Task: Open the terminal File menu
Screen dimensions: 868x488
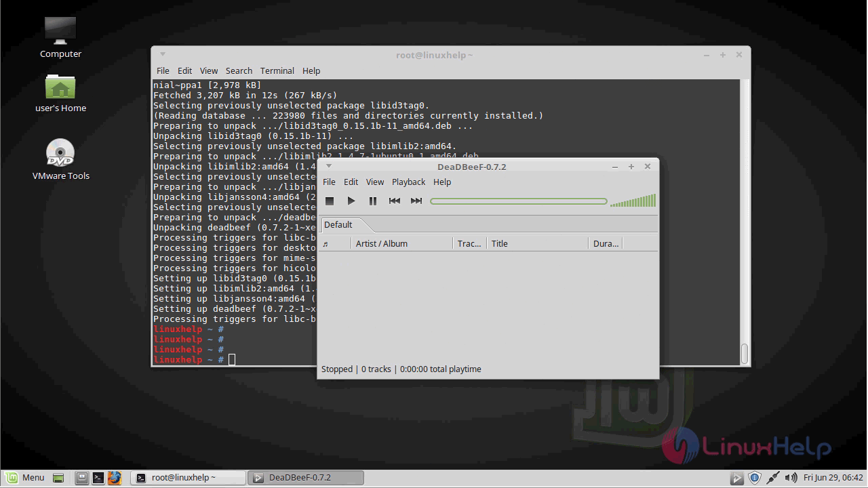Action: [163, 70]
